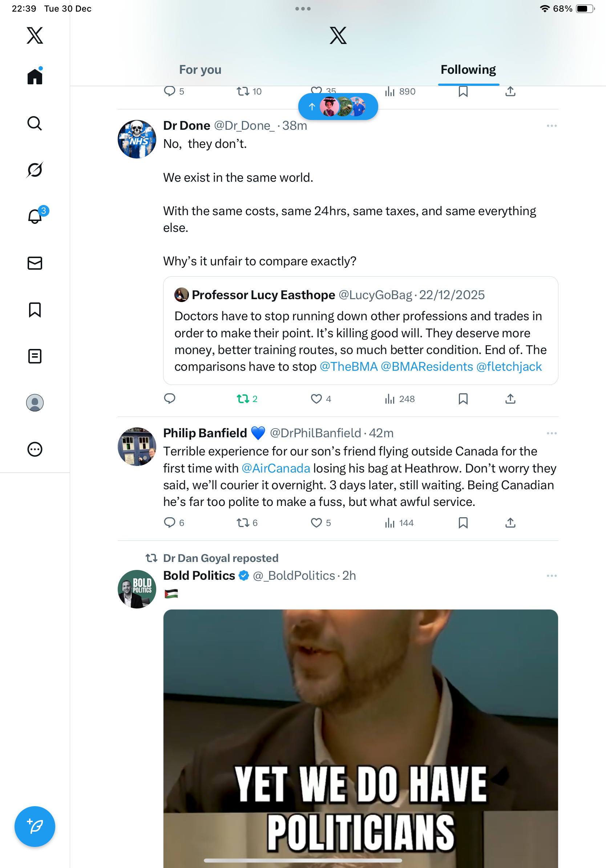Open more options on Bold Politics post
The image size is (606, 868).
click(551, 576)
